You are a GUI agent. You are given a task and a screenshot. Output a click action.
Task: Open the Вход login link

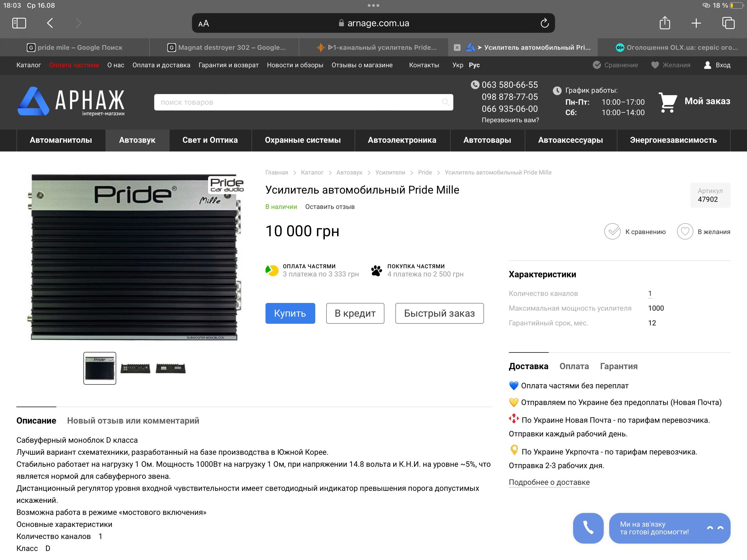click(x=717, y=65)
